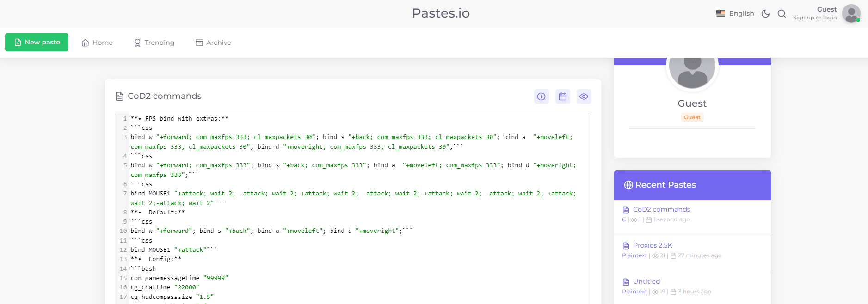Create a New paste
This screenshot has width=868, height=304.
click(37, 42)
